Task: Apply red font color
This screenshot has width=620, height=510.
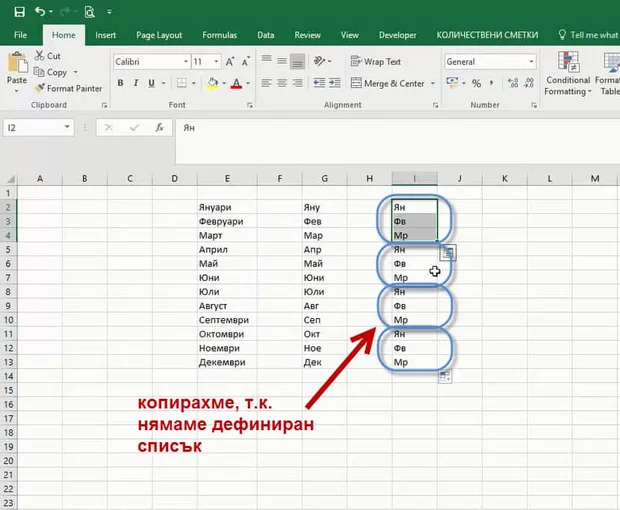Action: pos(236,83)
